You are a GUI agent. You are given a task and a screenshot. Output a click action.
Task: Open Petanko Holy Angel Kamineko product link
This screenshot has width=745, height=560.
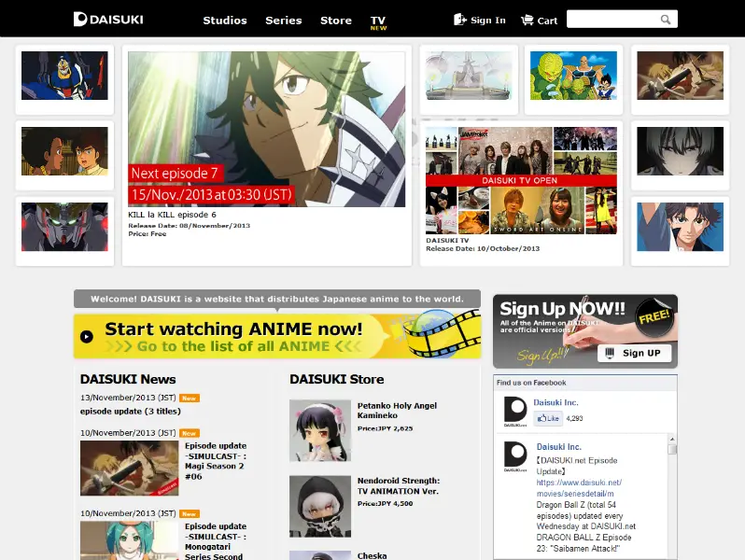(397, 411)
